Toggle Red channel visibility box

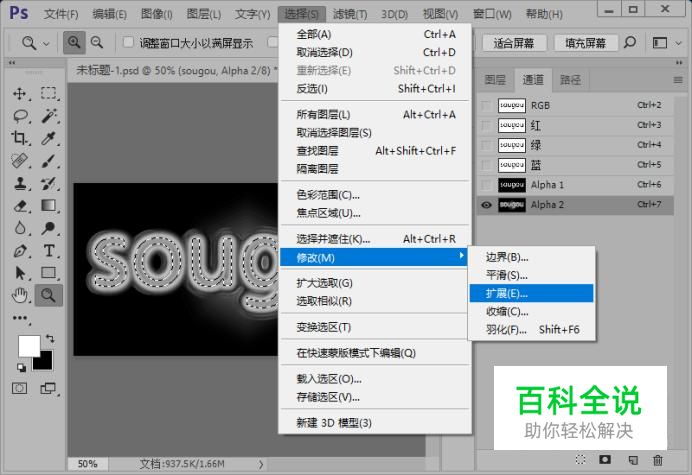[486, 125]
